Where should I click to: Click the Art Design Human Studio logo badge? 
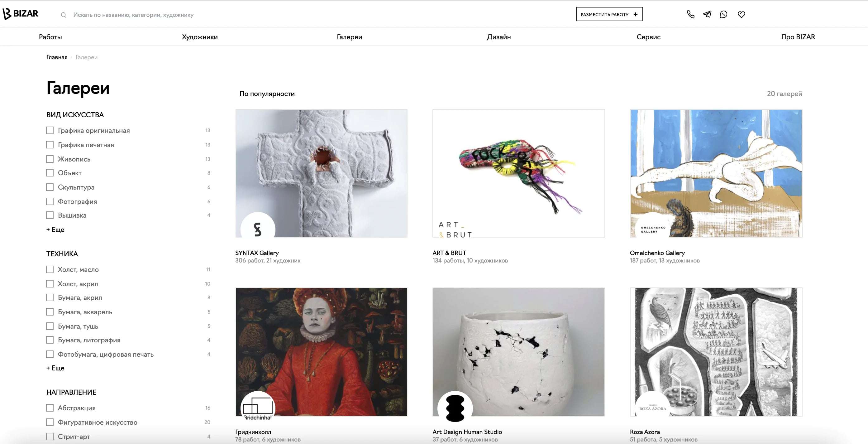point(455,408)
